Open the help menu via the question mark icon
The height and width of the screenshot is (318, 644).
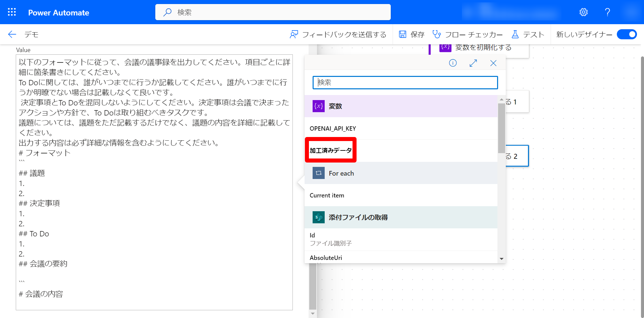[x=607, y=12]
